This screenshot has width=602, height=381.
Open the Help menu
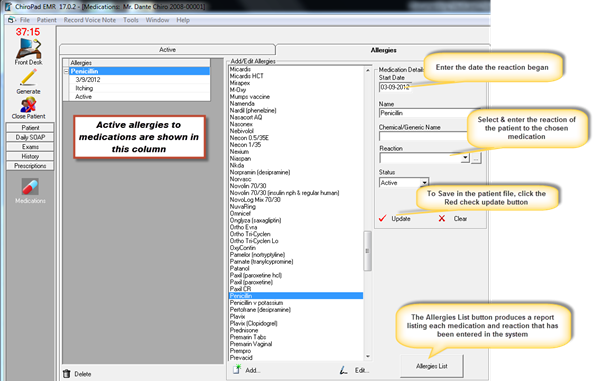click(183, 20)
